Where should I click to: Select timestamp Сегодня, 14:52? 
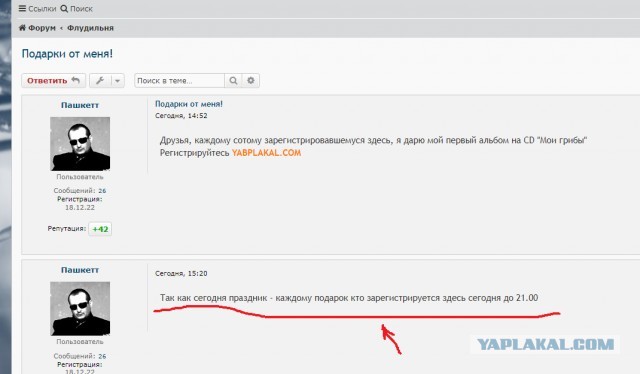coord(181,116)
